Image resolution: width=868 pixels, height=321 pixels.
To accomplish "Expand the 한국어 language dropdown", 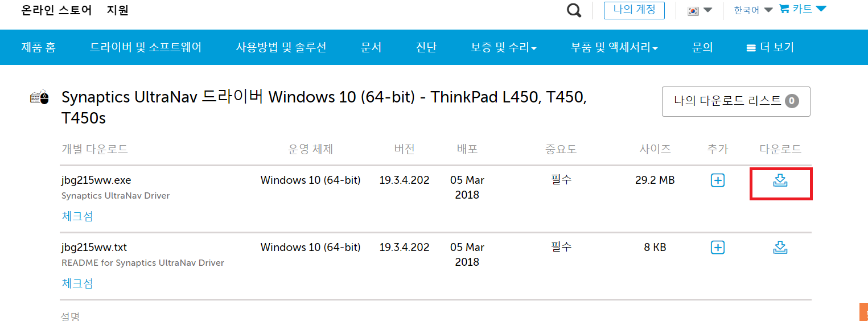I will pyautogui.click(x=753, y=10).
